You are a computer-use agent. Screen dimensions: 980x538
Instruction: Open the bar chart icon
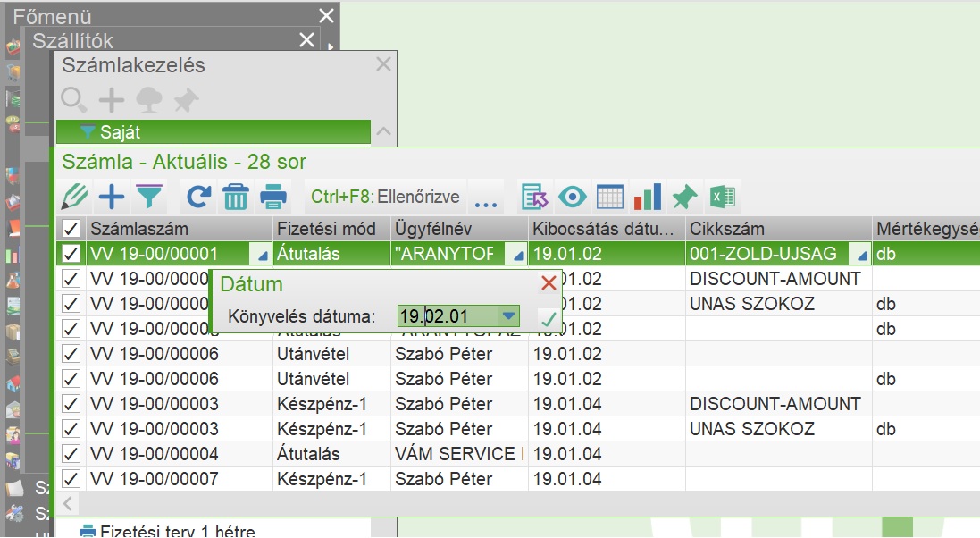click(648, 197)
